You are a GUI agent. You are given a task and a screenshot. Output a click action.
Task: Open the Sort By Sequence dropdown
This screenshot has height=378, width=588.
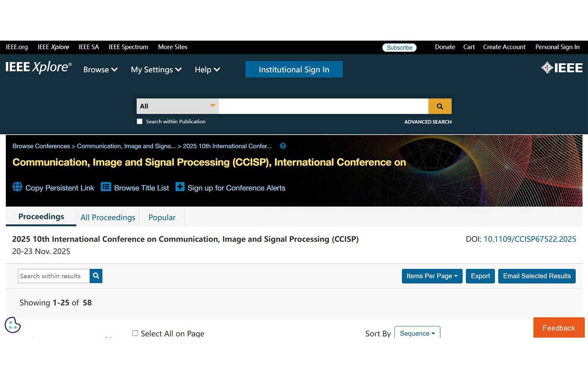point(417,333)
